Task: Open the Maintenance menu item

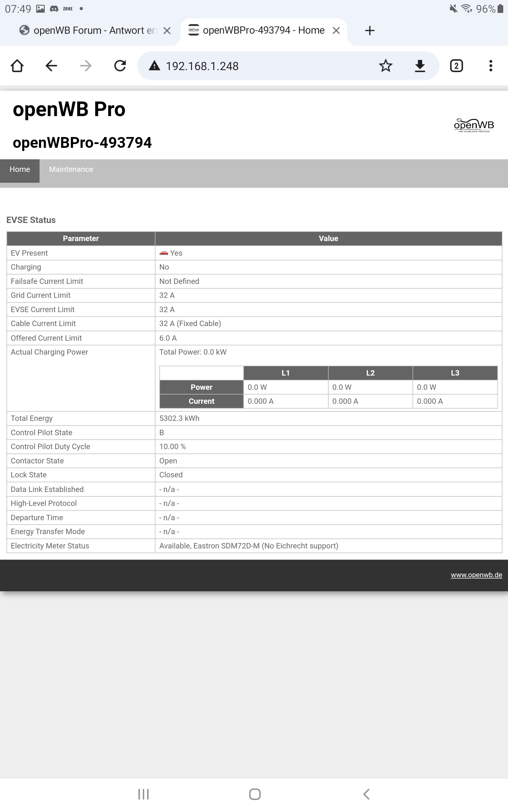Action: tap(71, 169)
